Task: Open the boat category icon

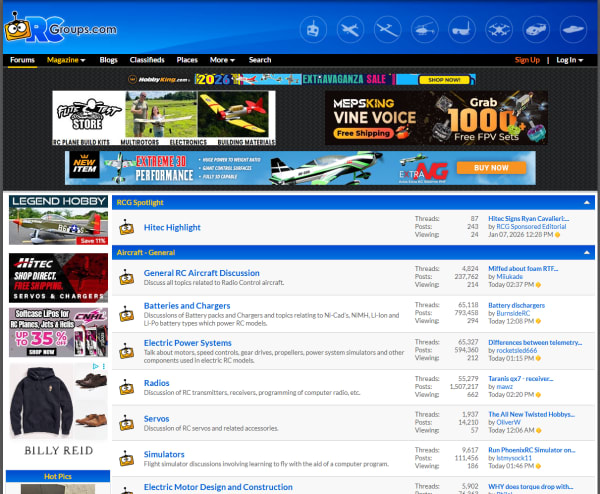Action: tap(573, 29)
